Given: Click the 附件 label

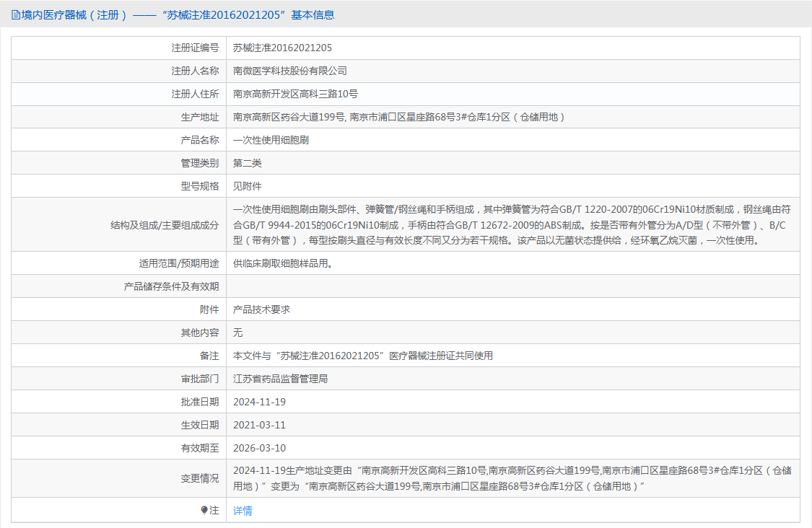Looking at the screenshot, I should pos(209,309).
